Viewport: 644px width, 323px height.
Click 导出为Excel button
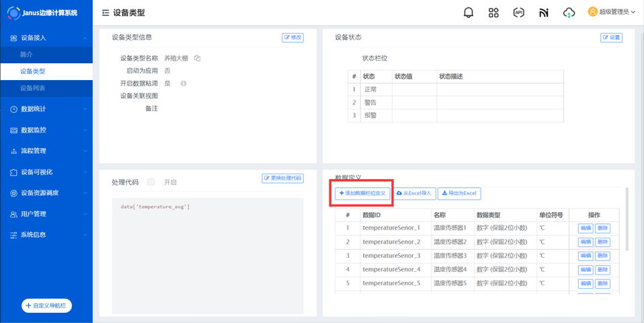pyautogui.click(x=459, y=193)
